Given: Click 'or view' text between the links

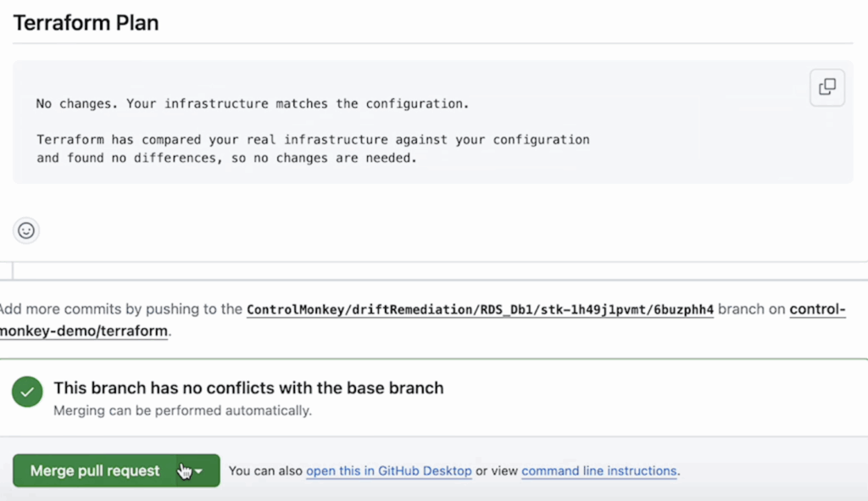Looking at the screenshot, I should point(497,471).
